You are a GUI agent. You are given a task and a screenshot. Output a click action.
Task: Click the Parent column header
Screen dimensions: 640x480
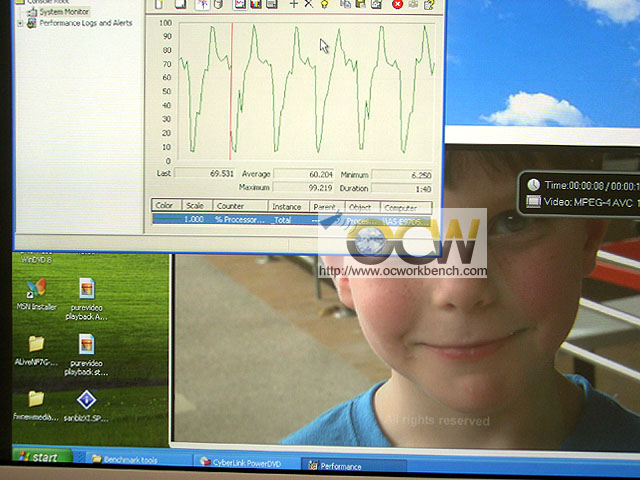[327, 207]
